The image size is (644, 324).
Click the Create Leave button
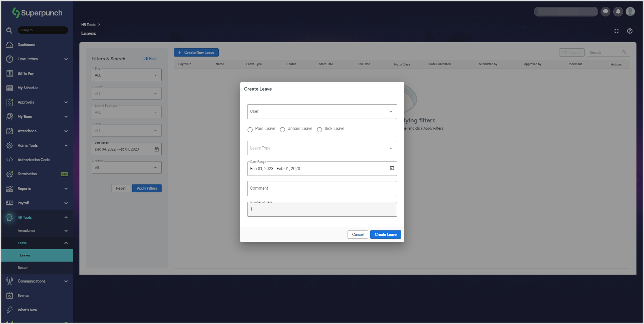[x=386, y=235]
